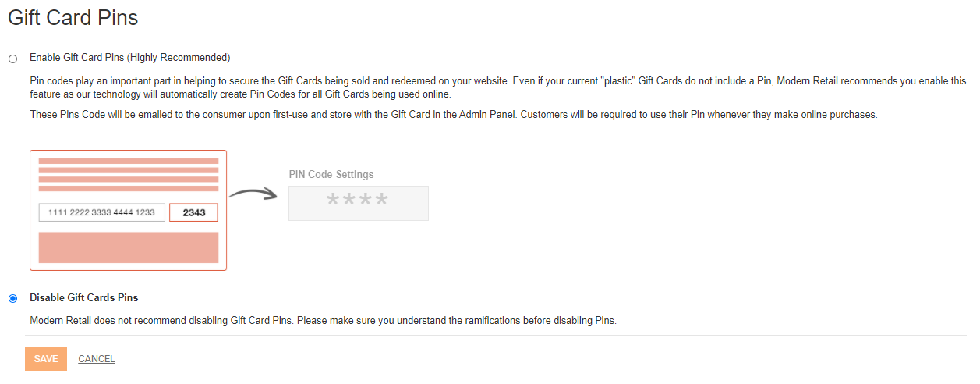The image size is (980, 384).
Task: Click the text 'These Pins Code will be emailed'
Action: [454, 115]
